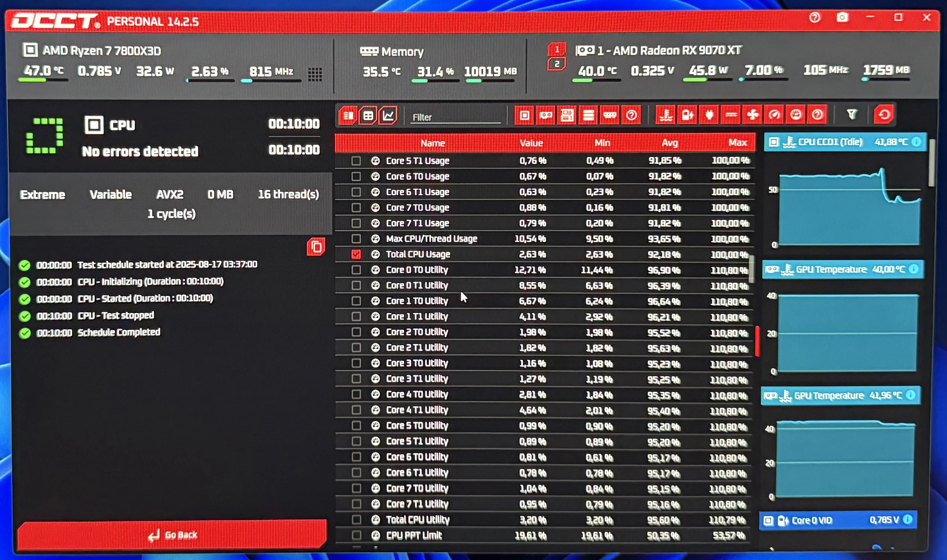Toggle the motherboard sensor filter icon
The height and width of the screenshot is (560, 947).
tap(567, 116)
